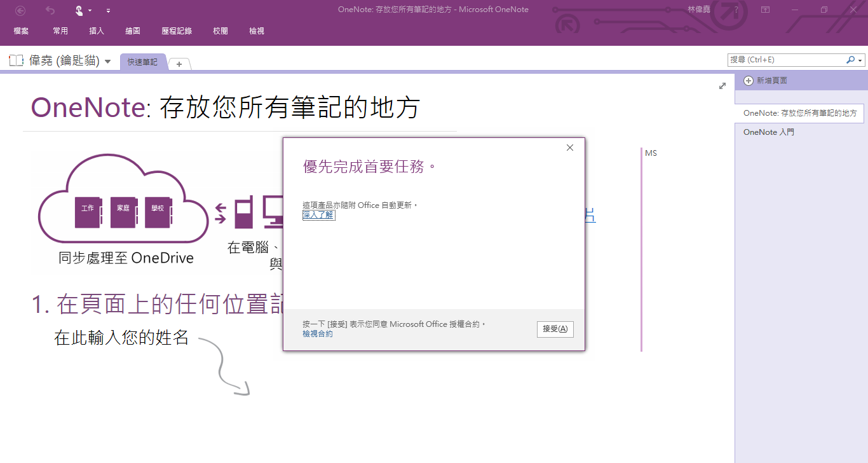Click the notebook icon beside 偉堯
This screenshot has height=463, width=868.
pyautogui.click(x=16, y=60)
